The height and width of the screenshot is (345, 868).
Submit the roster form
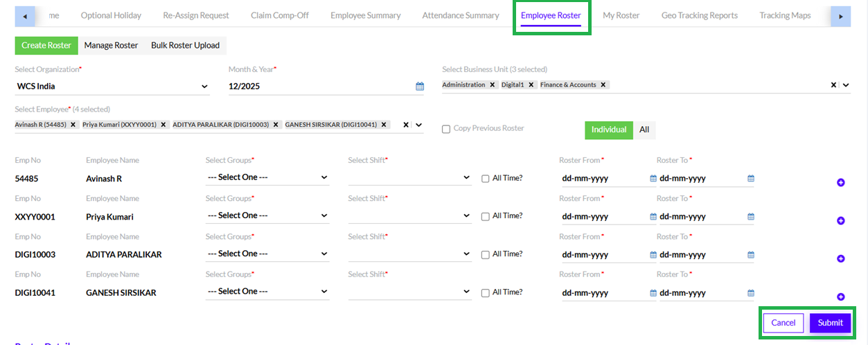(x=830, y=323)
